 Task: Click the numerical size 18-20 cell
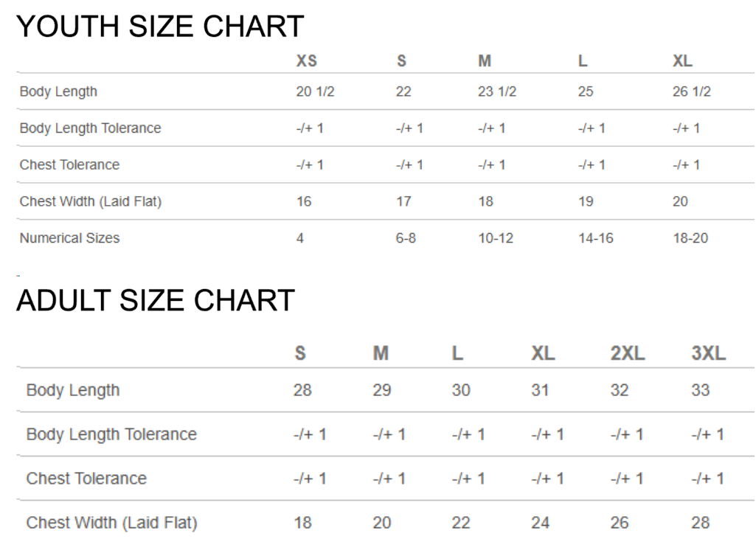[x=690, y=238]
